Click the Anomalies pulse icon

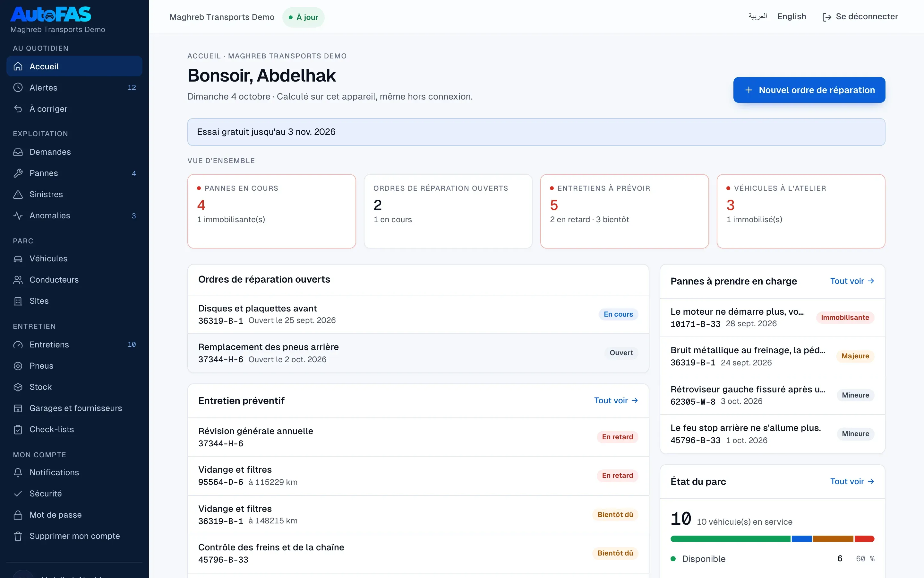[18, 215]
